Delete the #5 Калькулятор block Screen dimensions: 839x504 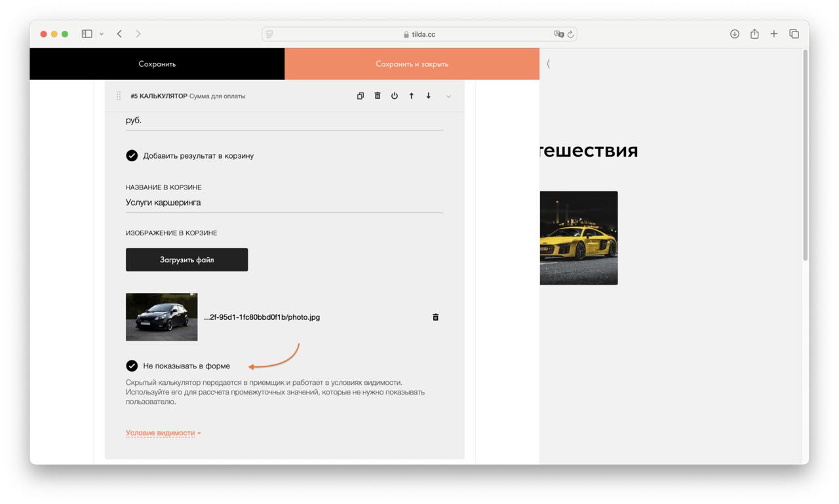click(x=377, y=96)
